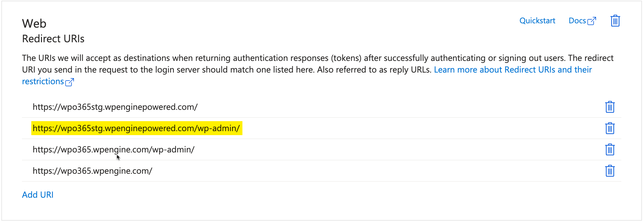Viewport: 644px width, 223px height.
Task: Open the Docs link
Action: [x=577, y=21]
